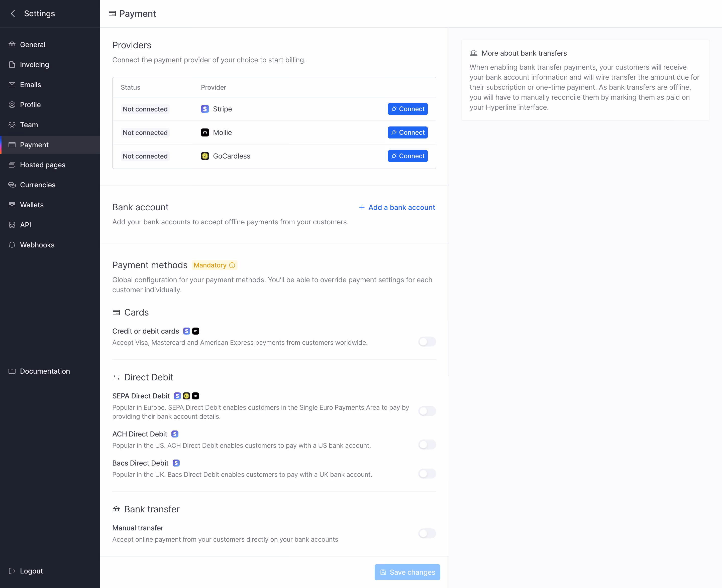This screenshot has width=722, height=588.
Task: Connect the Mollie provider
Action: [x=407, y=132]
